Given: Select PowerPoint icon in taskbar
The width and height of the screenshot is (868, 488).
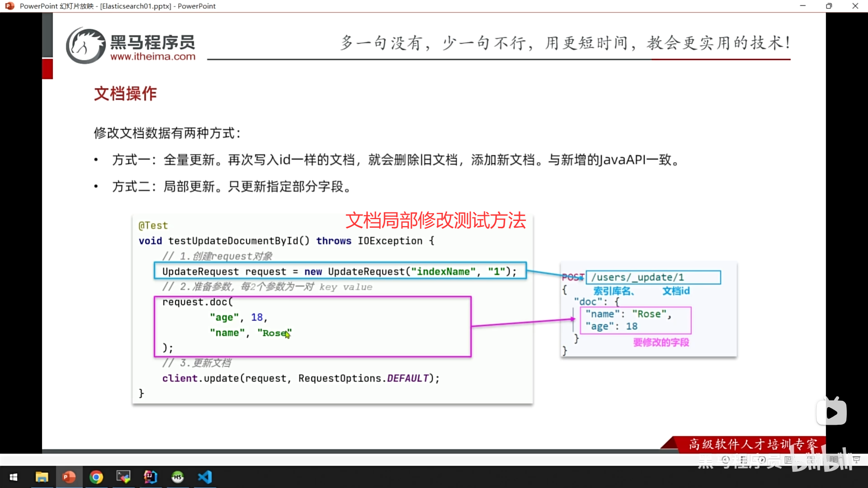Looking at the screenshot, I should tap(69, 477).
